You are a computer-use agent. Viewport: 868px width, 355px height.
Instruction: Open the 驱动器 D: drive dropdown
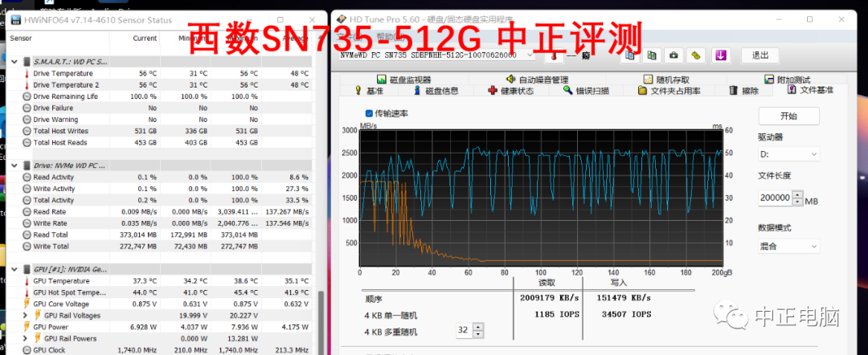pyautogui.click(x=788, y=153)
